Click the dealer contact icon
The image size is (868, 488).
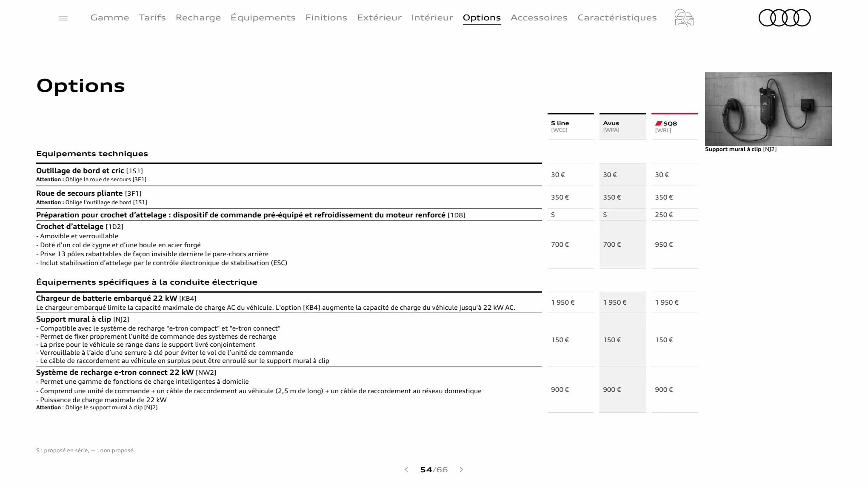(x=684, y=18)
